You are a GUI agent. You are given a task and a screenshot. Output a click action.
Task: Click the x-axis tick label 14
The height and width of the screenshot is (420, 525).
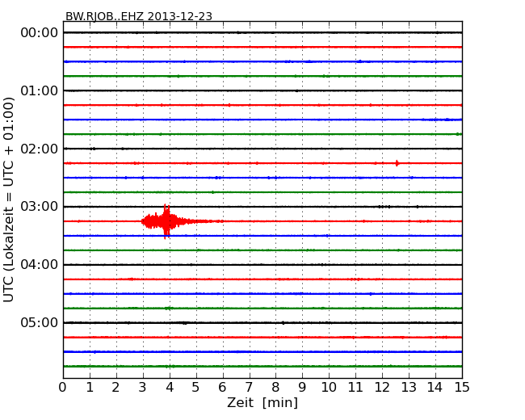pos(435,388)
